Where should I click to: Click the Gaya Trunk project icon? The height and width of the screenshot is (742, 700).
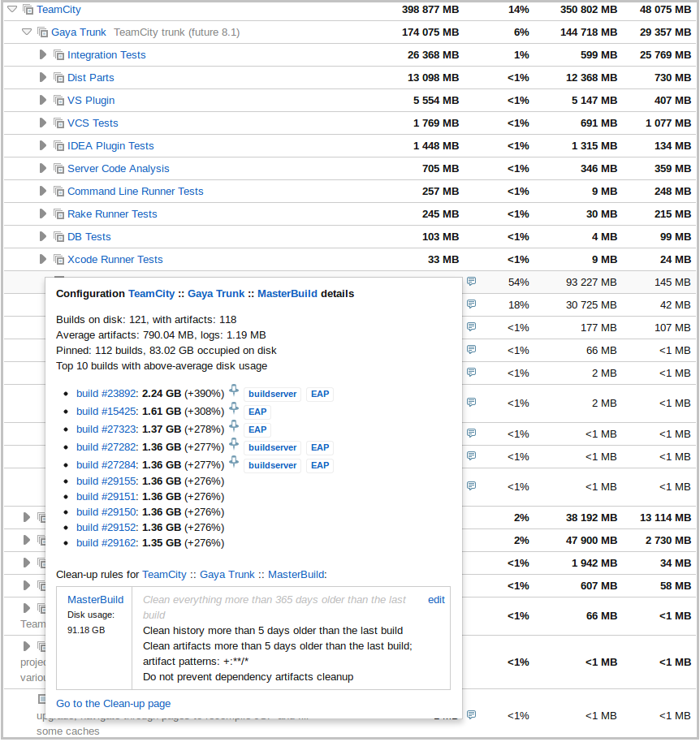[42, 32]
